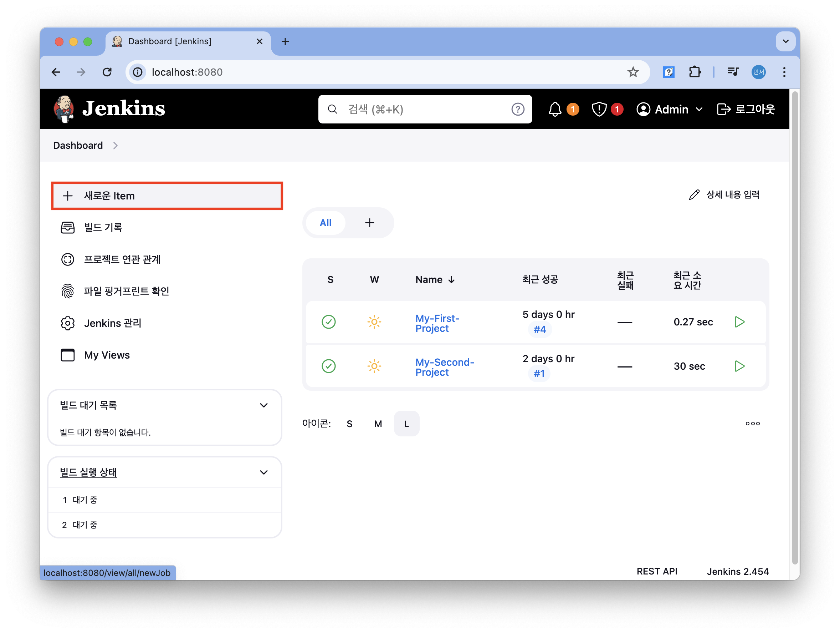Click the search help question-mark icon
This screenshot has height=633, width=840.
click(518, 110)
